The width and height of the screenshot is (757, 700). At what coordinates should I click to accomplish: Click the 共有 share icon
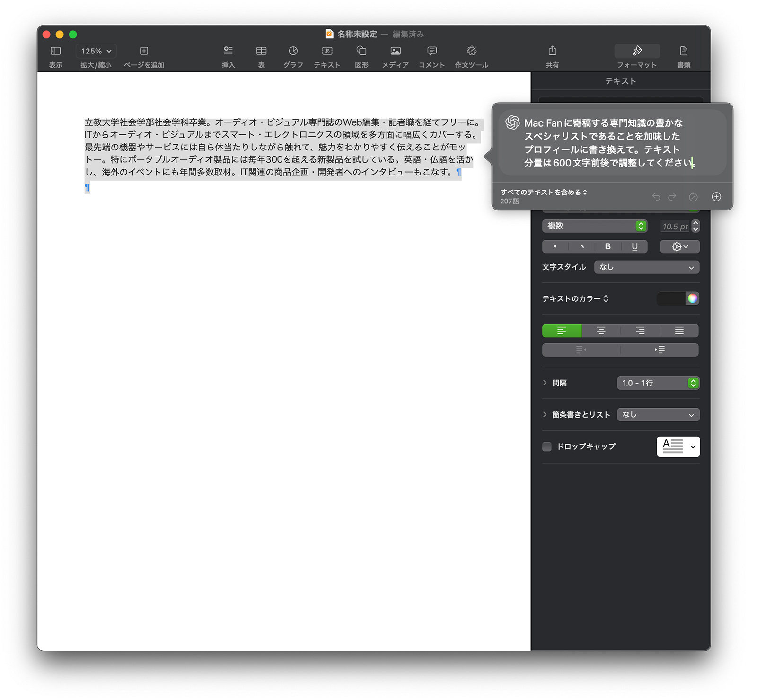tap(552, 51)
